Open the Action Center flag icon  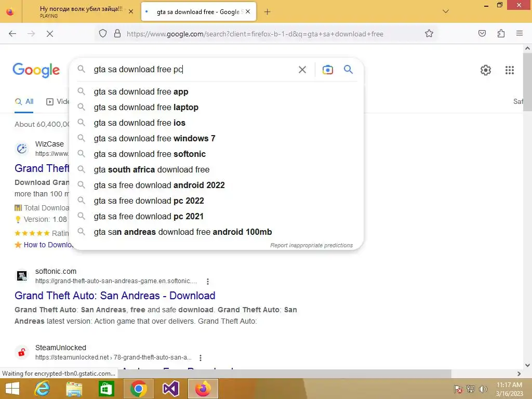pos(458,389)
